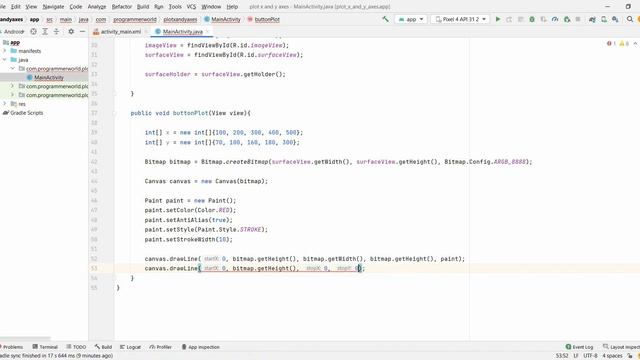The width and height of the screenshot is (640, 360).
Task: Click MainActivity breadcrumb in navigation bar
Action: click(222, 19)
